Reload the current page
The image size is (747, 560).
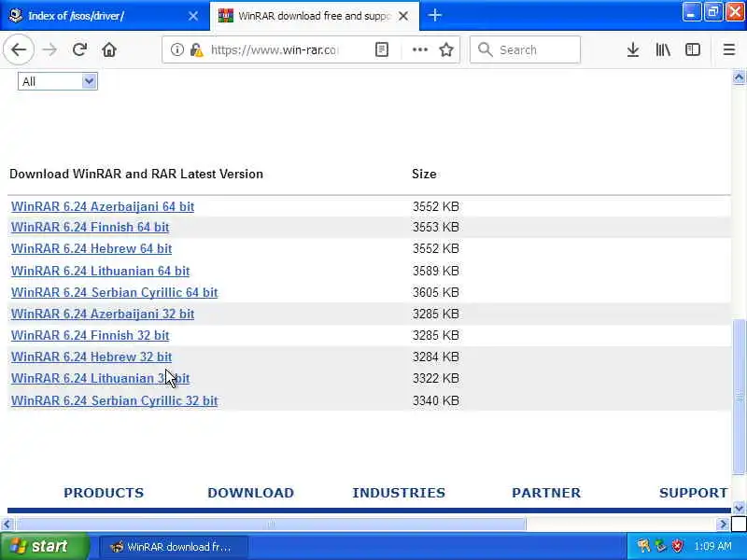click(79, 49)
